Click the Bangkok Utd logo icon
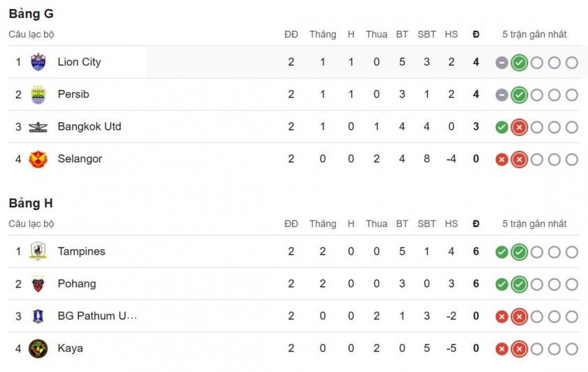 [38, 127]
